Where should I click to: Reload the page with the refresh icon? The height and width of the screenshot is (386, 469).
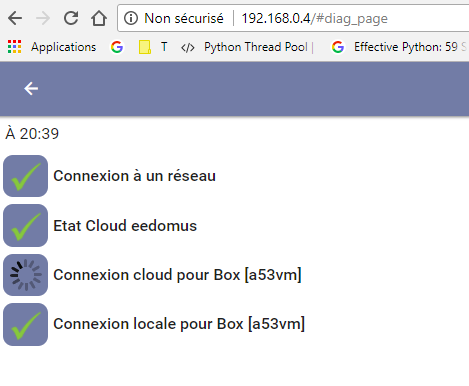click(x=71, y=18)
